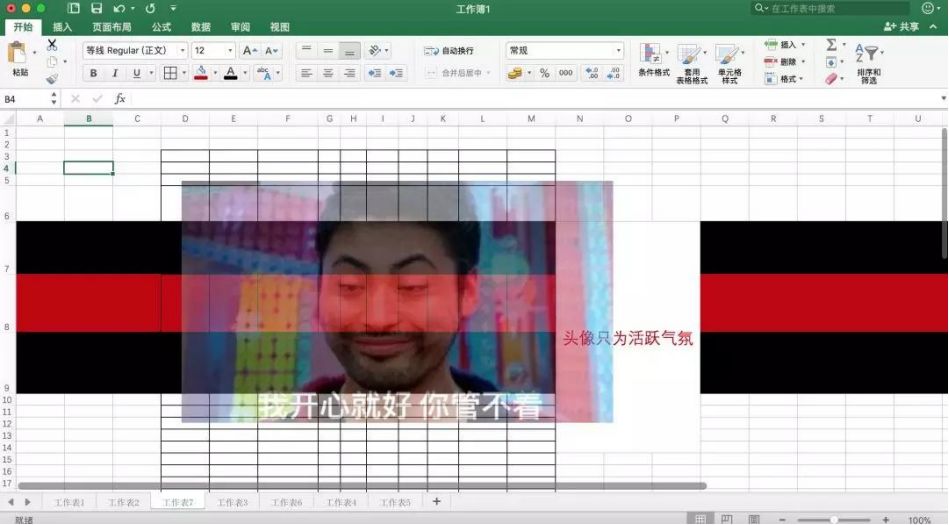Open the 工作表3 sheet tab
The height and width of the screenshot is (525, 949).
[232, 502]
